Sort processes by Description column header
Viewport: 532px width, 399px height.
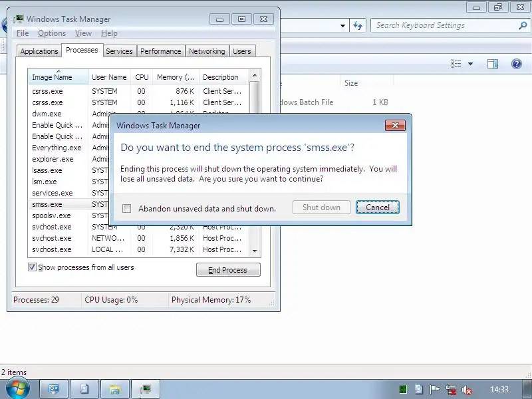(224, 77)
